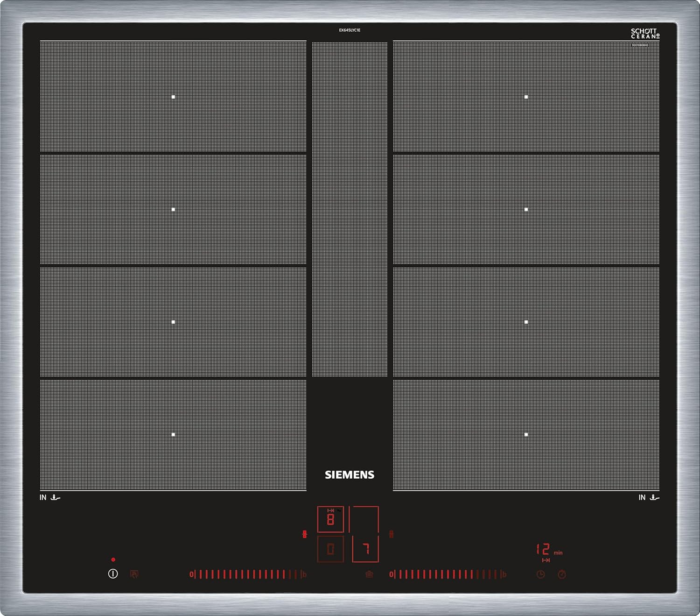The image size is (700, 616).
Task: Tap the right flex zone link icon
Action: [391, 534]
